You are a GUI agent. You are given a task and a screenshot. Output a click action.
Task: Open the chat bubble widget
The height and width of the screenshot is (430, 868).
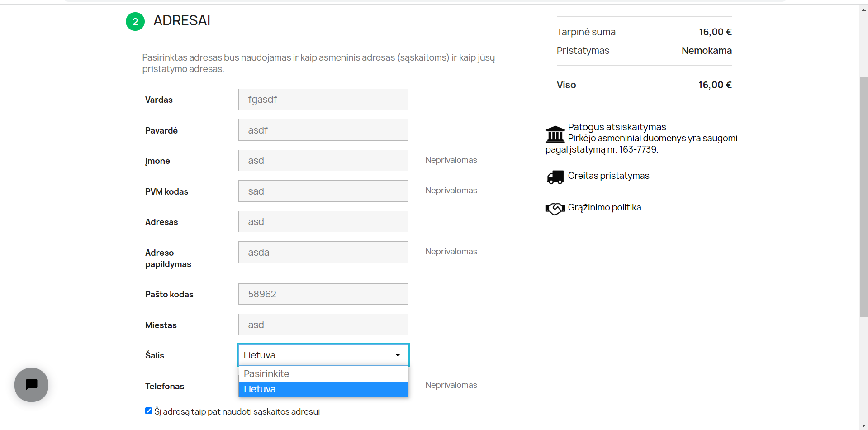tap(31, 385)
